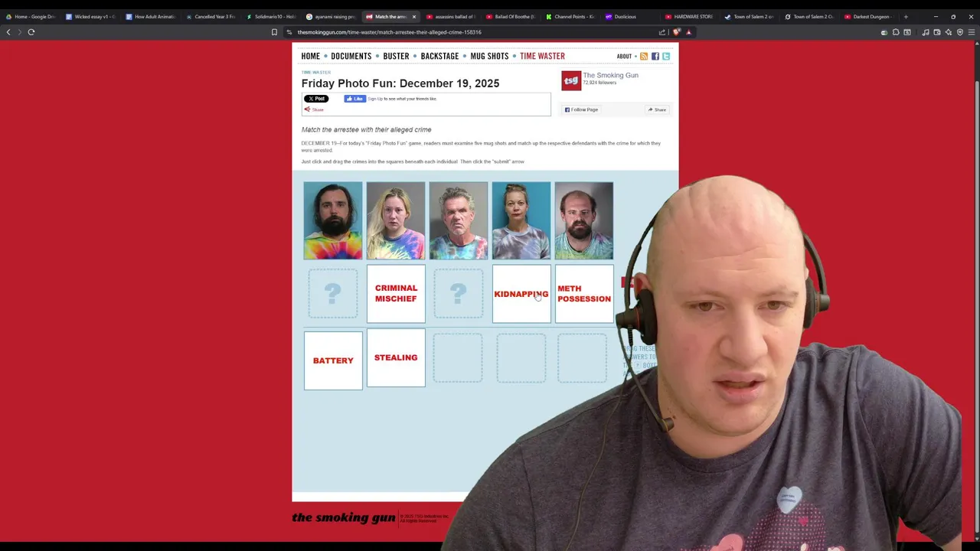The image size is (980, 551).
Task: Click Follow Page in Facebook widget
Action: pyautogui.click(x=581, y=109)
